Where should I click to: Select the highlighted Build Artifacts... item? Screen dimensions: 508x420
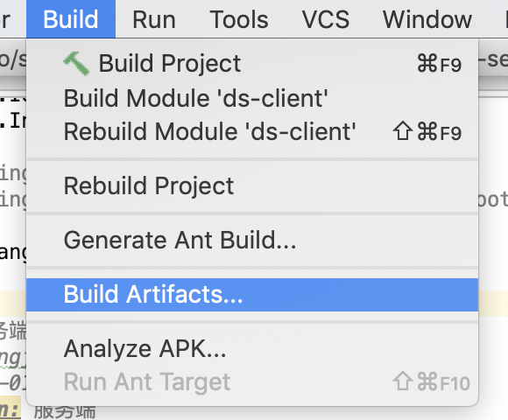tap(252, 295)
